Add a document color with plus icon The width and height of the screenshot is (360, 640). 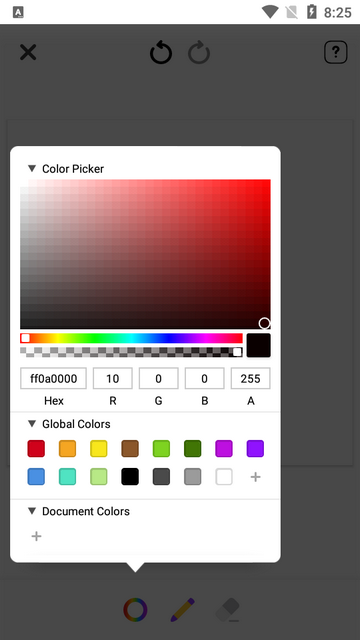(x=36, y=536)
